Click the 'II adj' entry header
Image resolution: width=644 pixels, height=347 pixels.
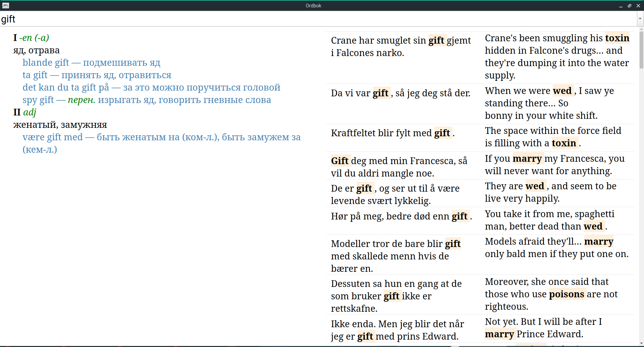point(25,112)
